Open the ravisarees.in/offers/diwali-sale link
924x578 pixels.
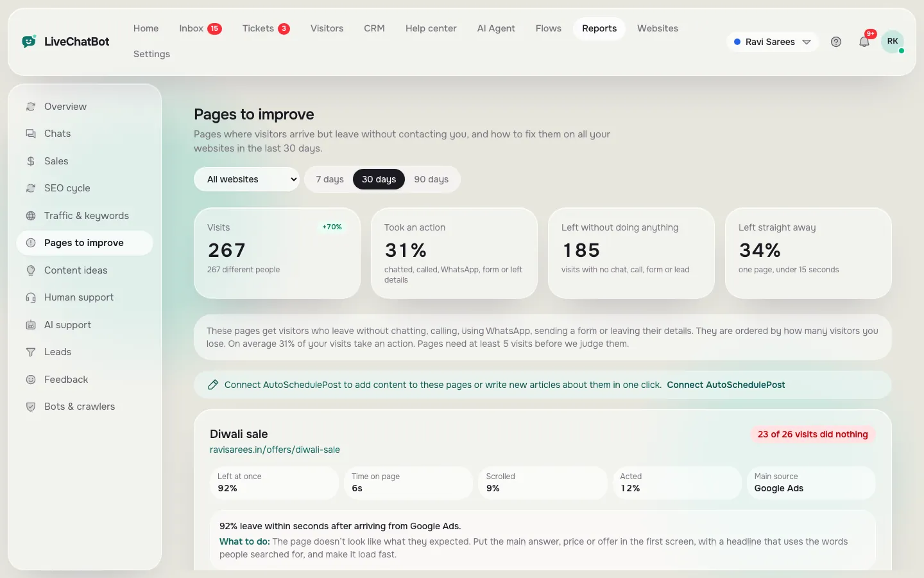point(275,450)
